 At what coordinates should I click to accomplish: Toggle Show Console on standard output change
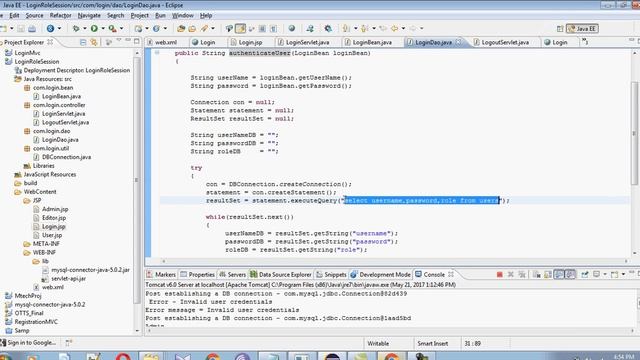(559, 275)
